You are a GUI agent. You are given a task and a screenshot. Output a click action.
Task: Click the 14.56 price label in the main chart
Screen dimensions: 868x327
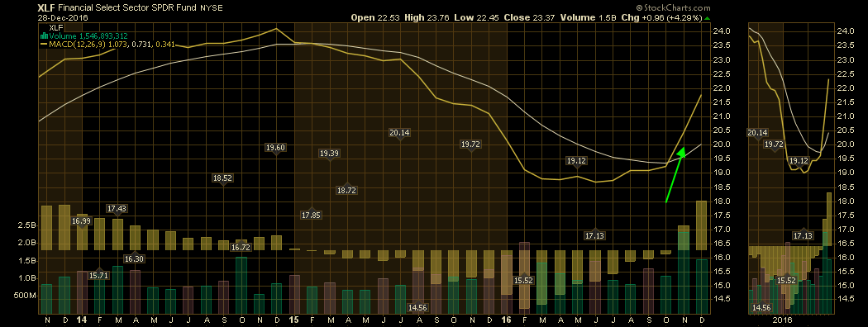pos(417,308)
